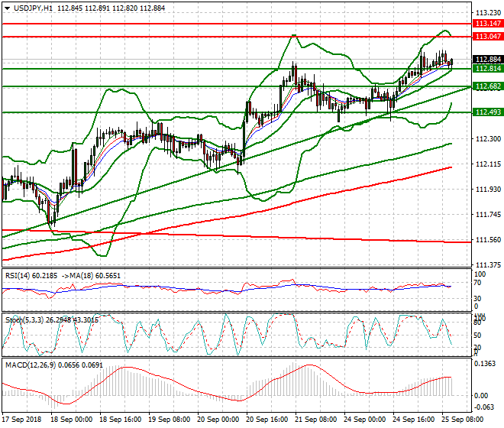The image size is (504, 428).
Task: Select the 19 Sep 08:00 time label
Action: pyautogui.click(x=169, y=420)
